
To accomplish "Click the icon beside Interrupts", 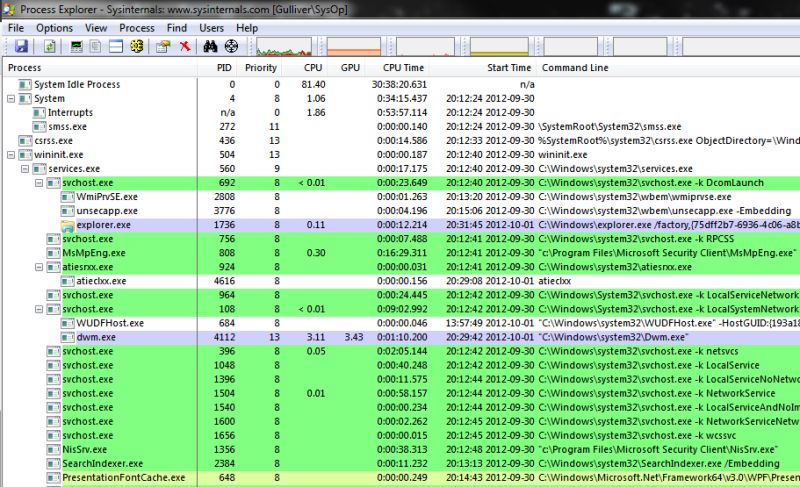I will click(x=39, y=113).
